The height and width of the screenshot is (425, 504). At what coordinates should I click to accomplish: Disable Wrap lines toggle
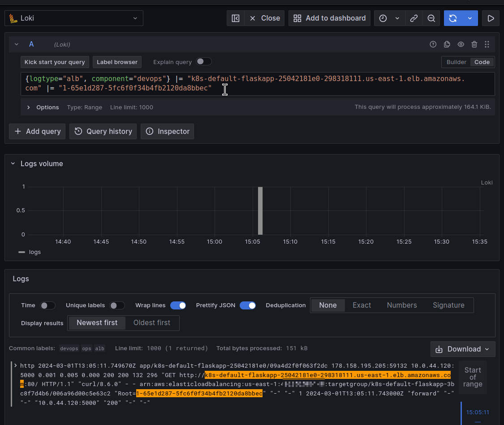pos(178,305)
